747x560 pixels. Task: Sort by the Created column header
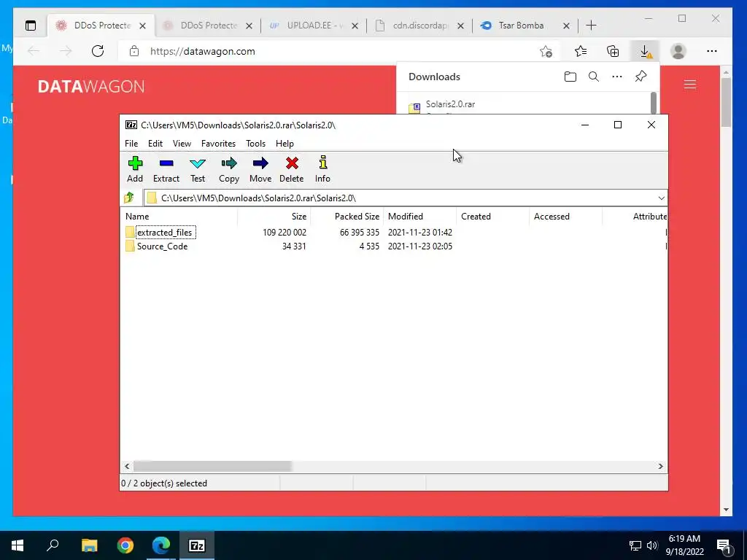tap(492, 216)
